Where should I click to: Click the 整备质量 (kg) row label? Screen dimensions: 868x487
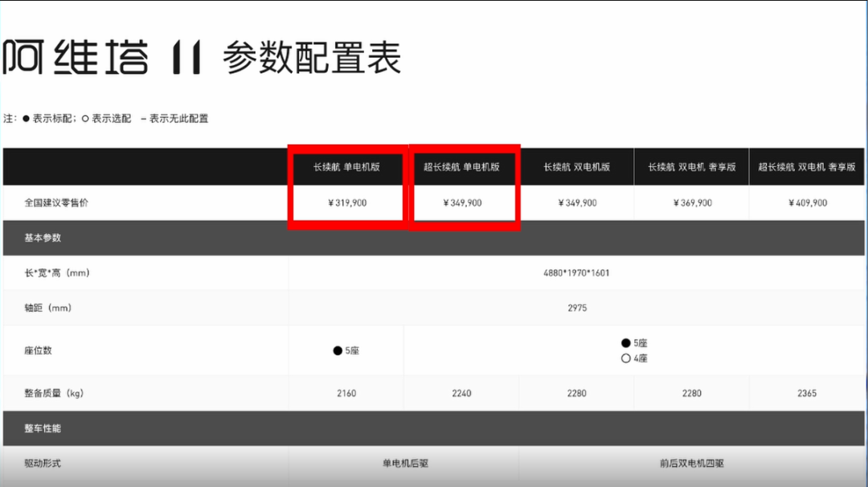pyautogui.click(x=54, y=393)
